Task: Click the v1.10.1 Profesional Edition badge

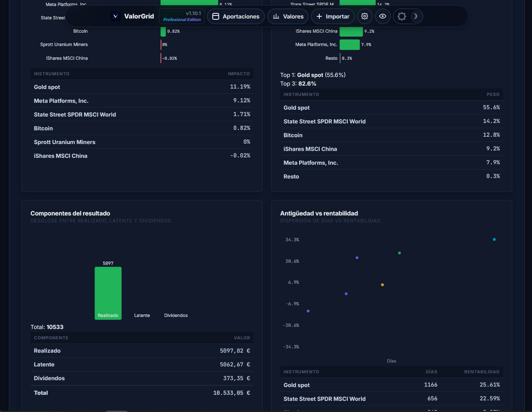Action: (182, 16)
